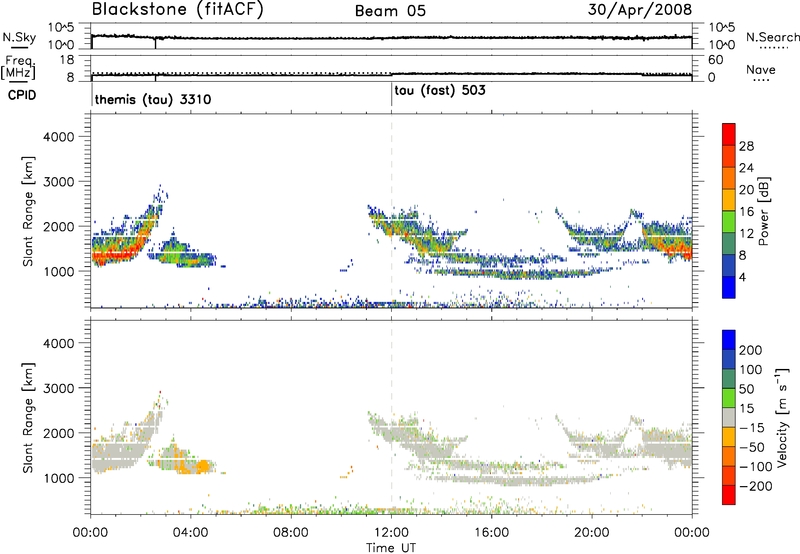Pick the blue top segment of velocity colorbar
This screenshot has height=554, width=800.
(729, 340)
